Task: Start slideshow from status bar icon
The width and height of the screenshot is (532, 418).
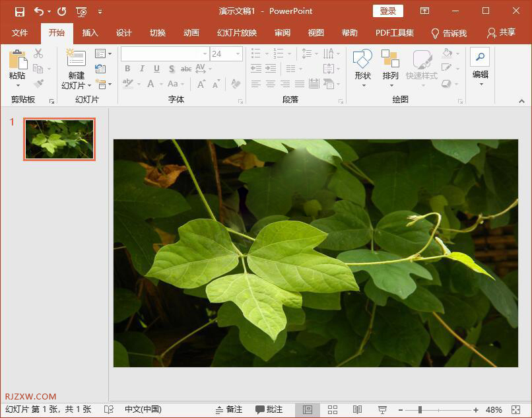Action: coord(382,409)
